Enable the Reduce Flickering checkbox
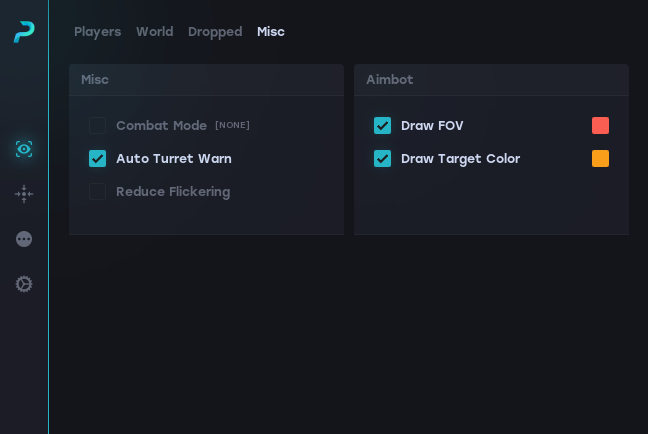648x434 pixels. (x=98, y=191)
